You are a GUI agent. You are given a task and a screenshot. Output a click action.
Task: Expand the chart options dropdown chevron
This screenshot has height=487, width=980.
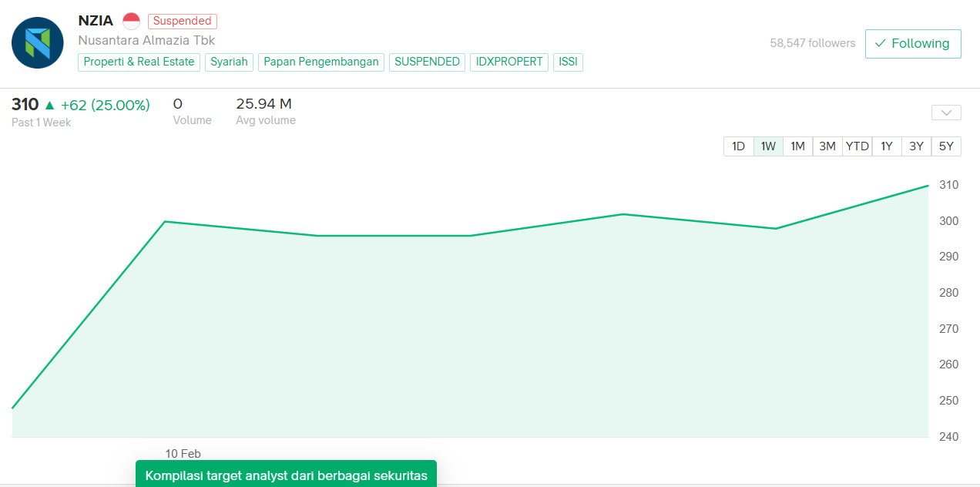[x=946, y=113]
